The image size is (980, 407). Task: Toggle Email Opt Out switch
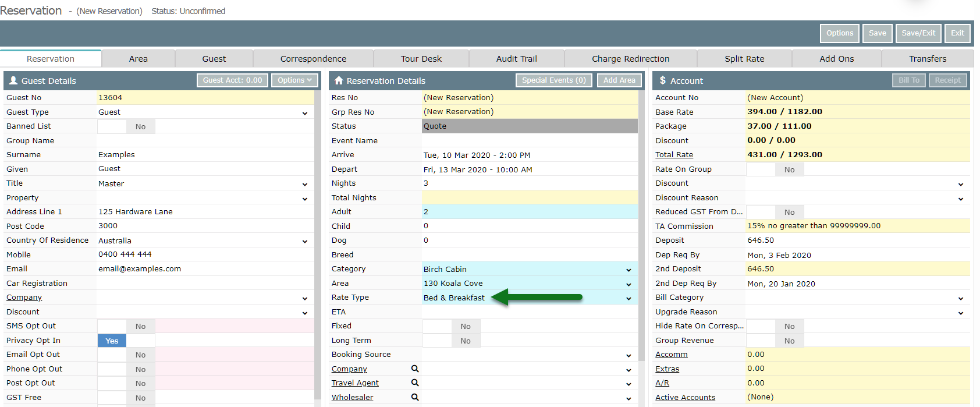126,355
